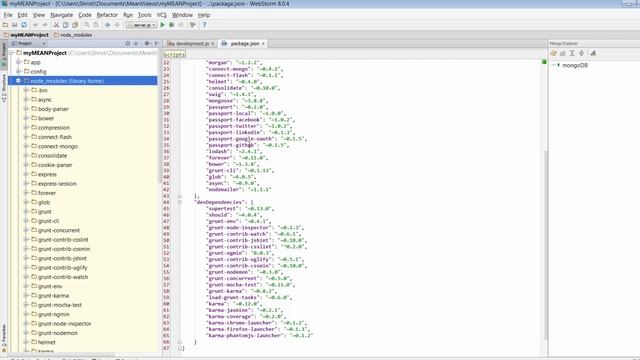This screenshot has height=360, width=640.
Task: Click the scripts breadcrumb above the editor
Action: point(175,54)
